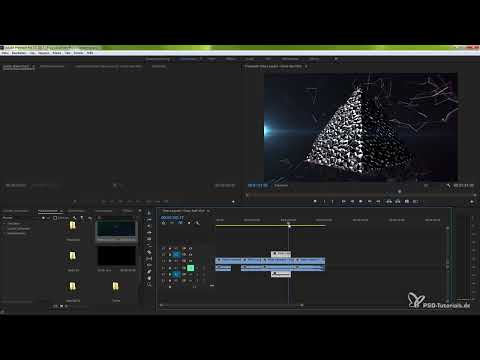Screen dimensions: 480x360
Task: Open the Bearbeiten menu
Action: click(x=19, y=53)
